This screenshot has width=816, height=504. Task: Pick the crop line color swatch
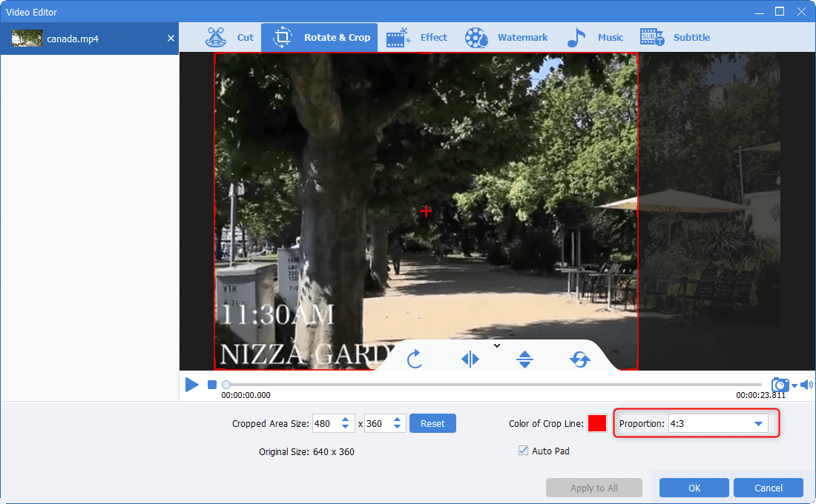(x=596, y=424)
